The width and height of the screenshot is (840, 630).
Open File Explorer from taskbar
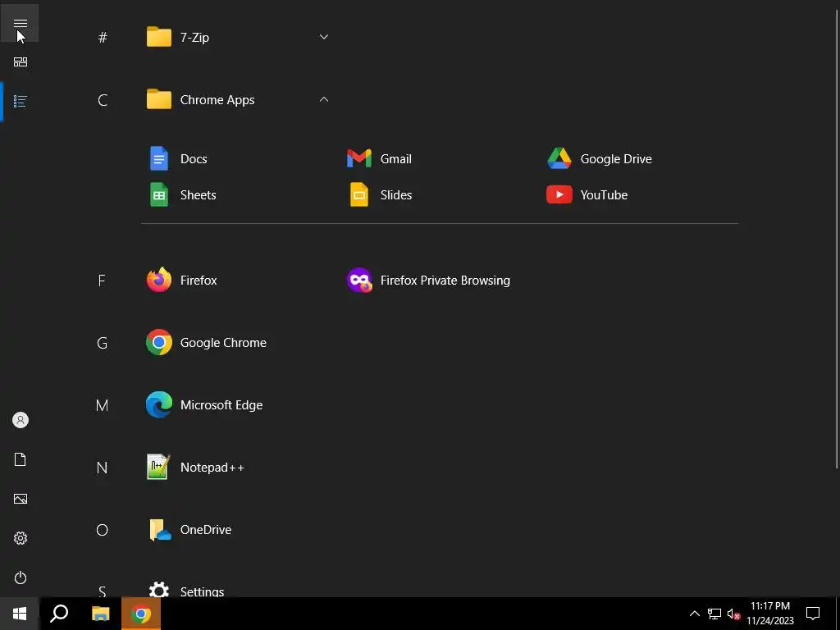(x=100, y=614)
